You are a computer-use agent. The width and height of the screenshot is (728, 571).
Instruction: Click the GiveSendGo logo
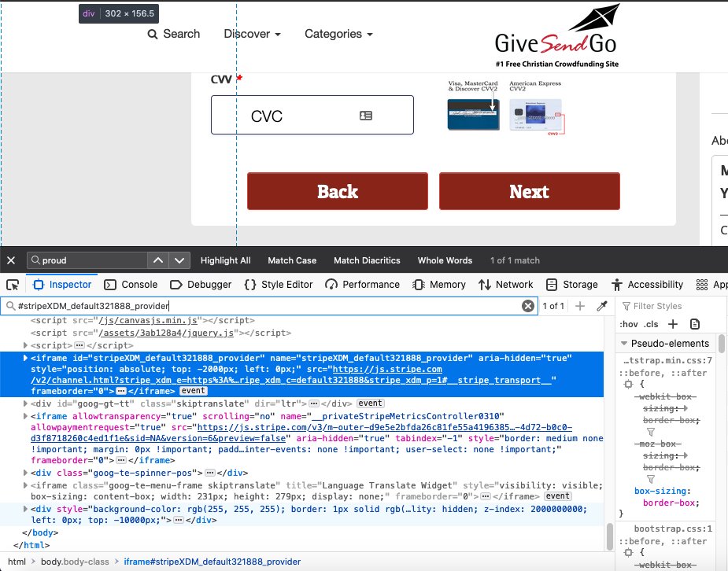click(x=557, y=36)
